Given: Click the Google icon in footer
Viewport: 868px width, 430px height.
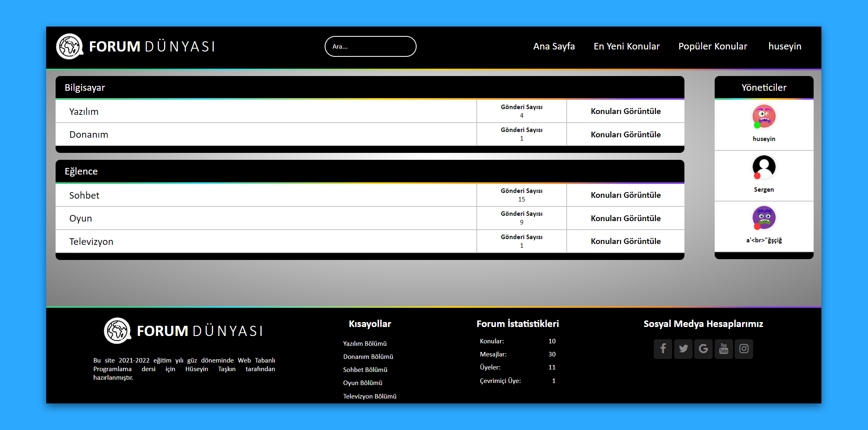Looking at the screenshot, I should 703,349.
